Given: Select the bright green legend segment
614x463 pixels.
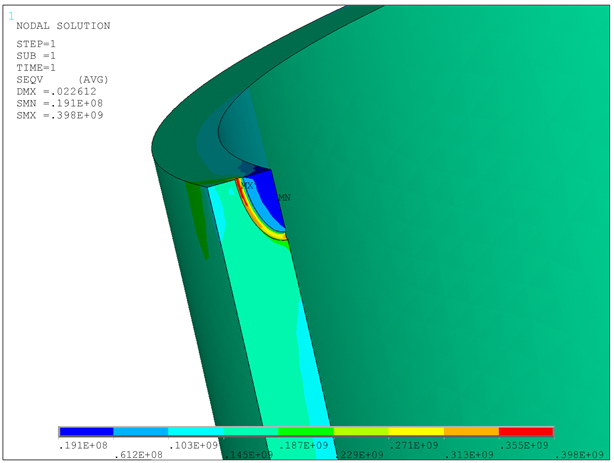Looking at the screenshot, I should click(x=305, y=432).
